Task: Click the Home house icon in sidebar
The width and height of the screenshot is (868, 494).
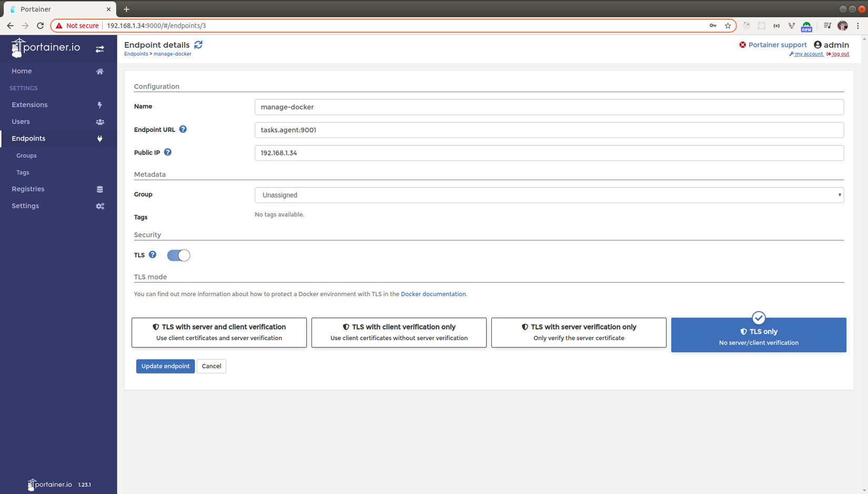Action: click(x=99, y=71)
